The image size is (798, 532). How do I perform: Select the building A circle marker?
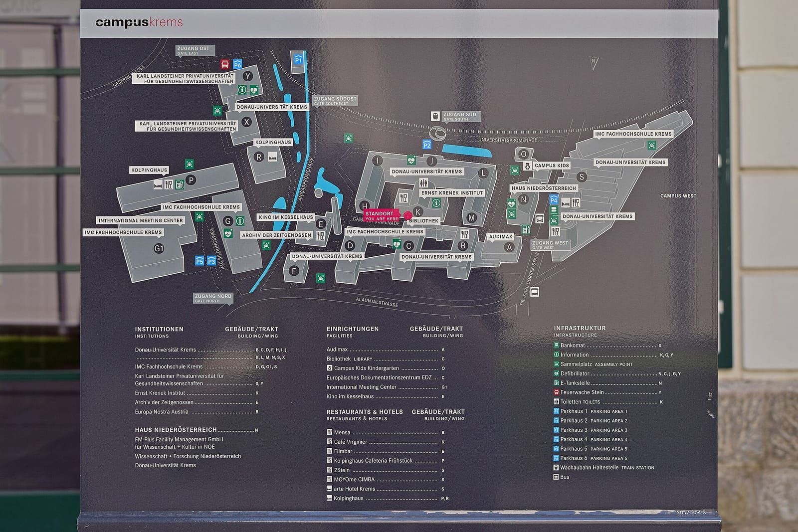509,247
